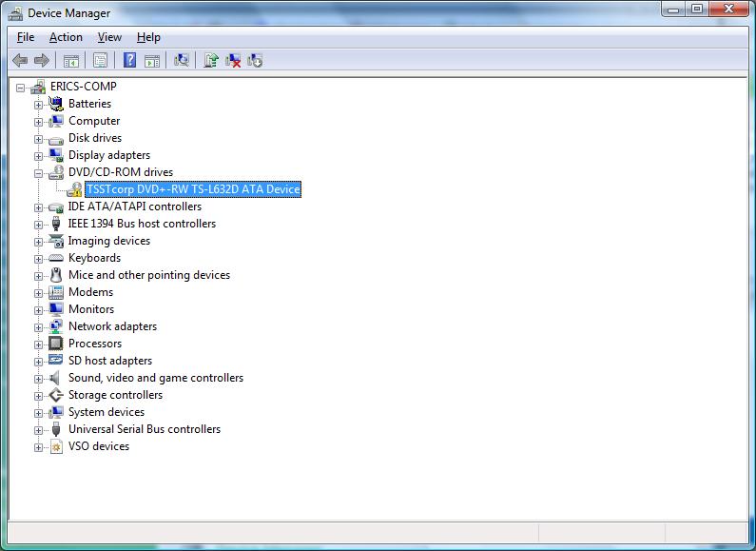Maximize the Device Manager window
Viewport: 756px width, 551px height.
(697, 9)
